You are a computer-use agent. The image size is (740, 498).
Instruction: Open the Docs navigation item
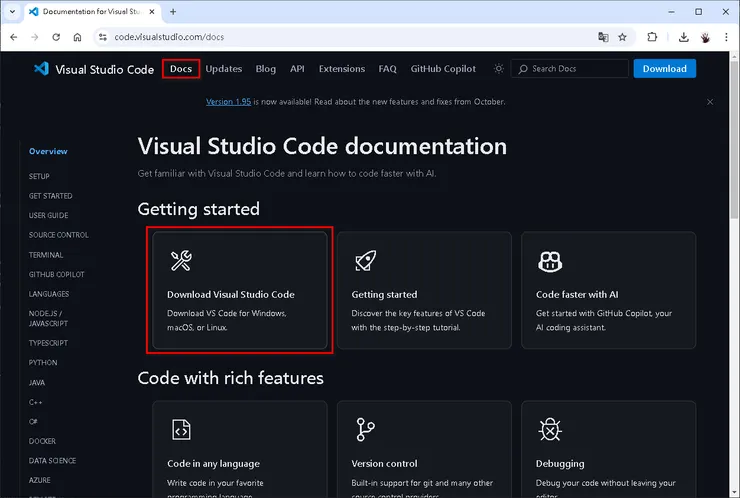[181, 69]
